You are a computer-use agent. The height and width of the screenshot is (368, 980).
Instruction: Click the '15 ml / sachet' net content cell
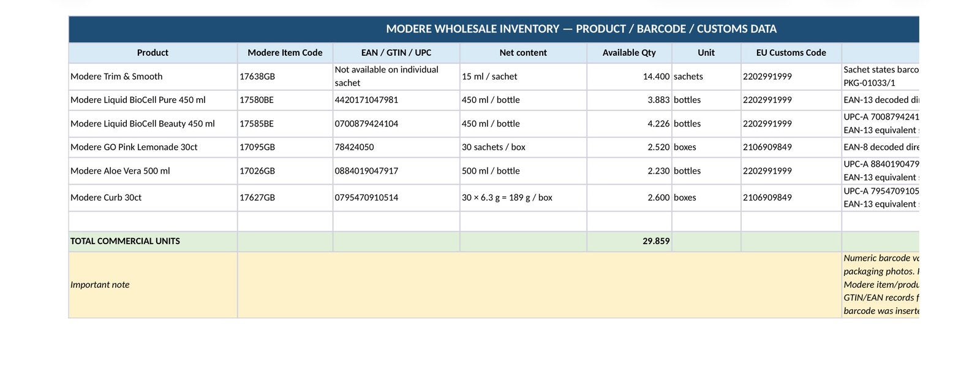coord(523,77)
